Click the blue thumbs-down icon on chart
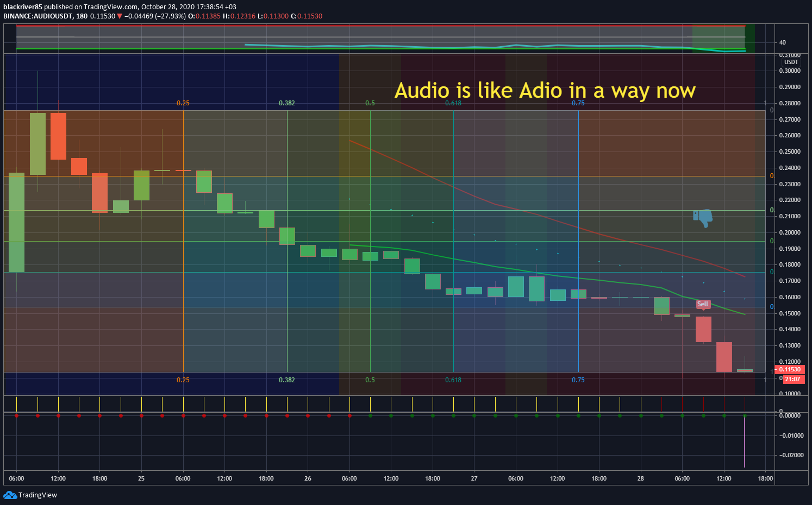812x505 pixels. 703,218
